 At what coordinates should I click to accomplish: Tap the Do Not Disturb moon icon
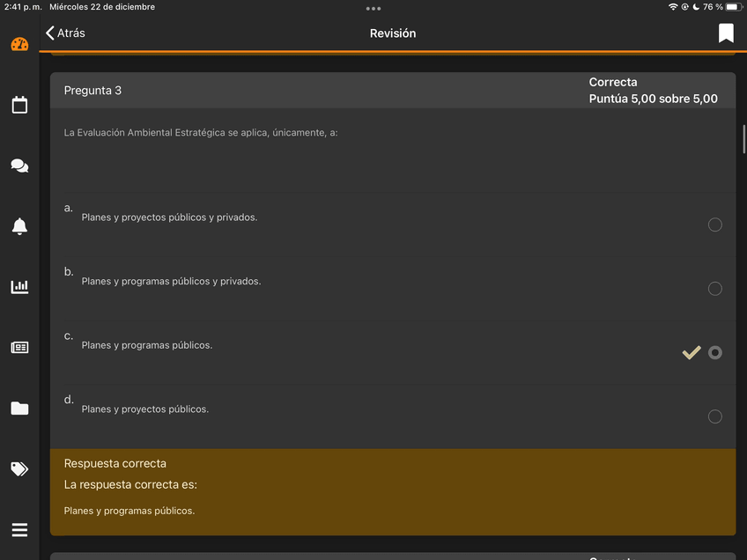(696, 7)
